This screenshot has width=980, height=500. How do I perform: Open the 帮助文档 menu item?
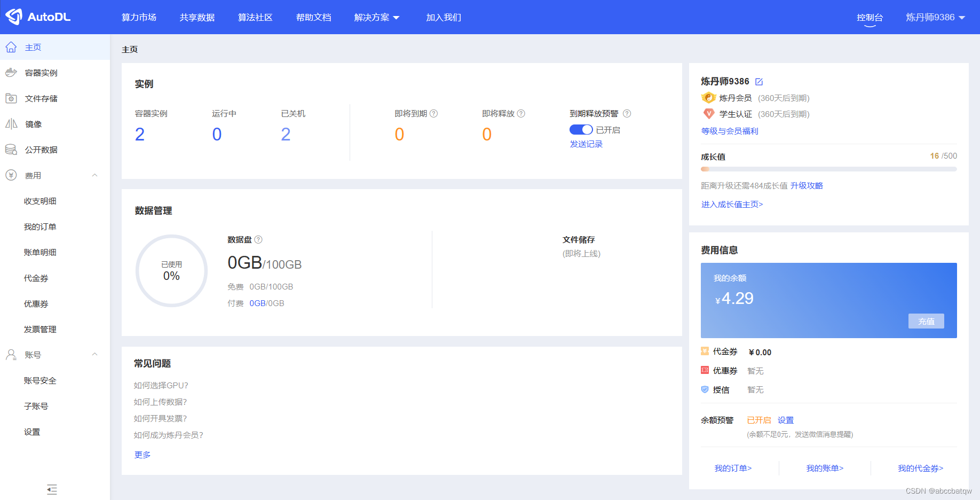(313, 17)
